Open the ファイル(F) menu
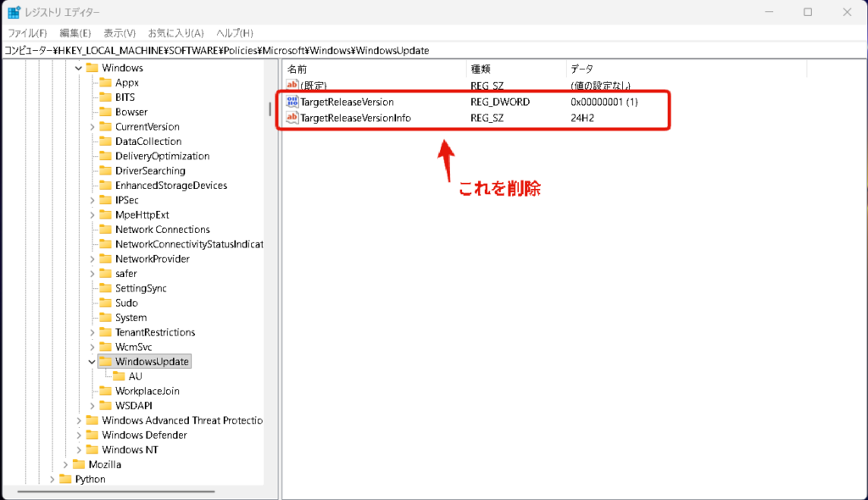Image resolution: width=868 pixels, height=500 pixels. click(27, 33)
